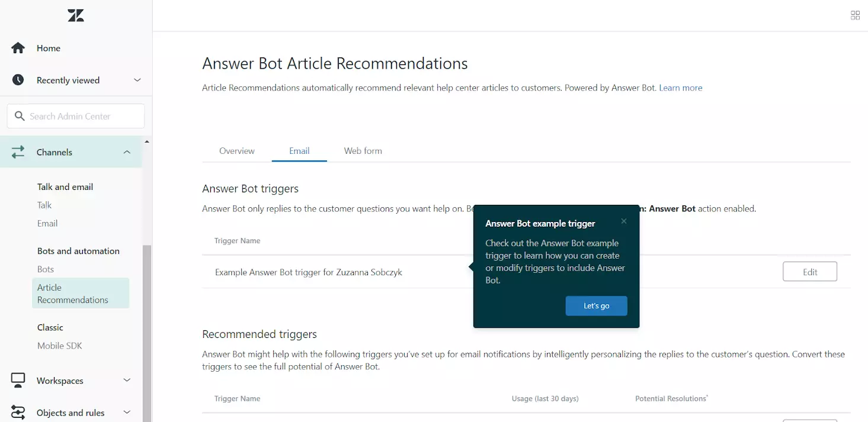Expand the Workspaces chevron
This screenshot has height=422, width=868.
point(127,381)
